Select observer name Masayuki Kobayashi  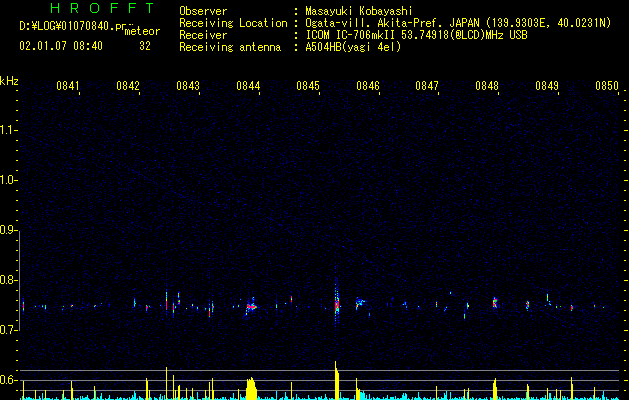(x=359, y=11)
